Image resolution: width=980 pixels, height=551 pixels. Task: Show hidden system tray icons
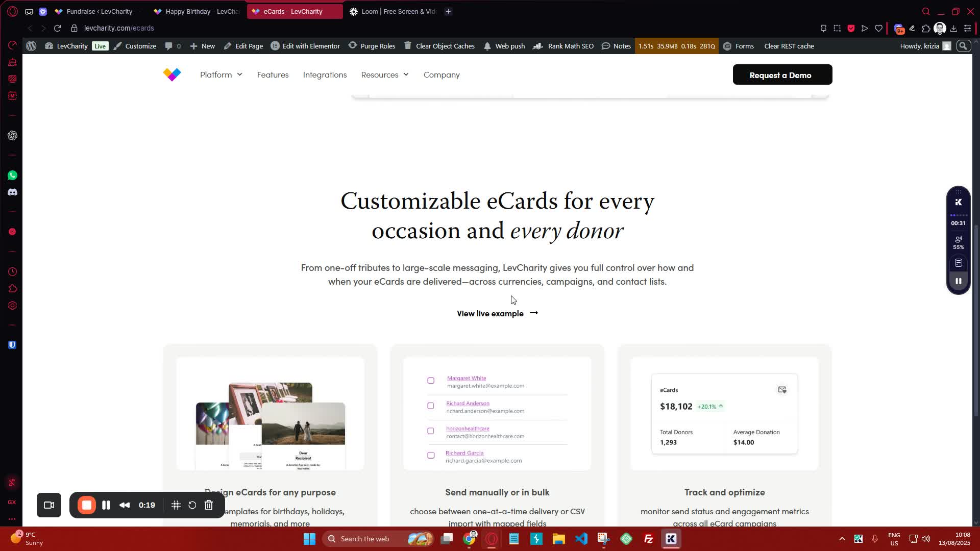[x=842, y=539]
